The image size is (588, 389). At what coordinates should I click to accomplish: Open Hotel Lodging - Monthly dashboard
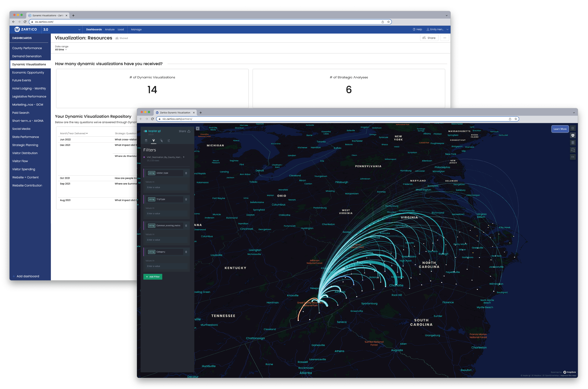click(29, 89)
